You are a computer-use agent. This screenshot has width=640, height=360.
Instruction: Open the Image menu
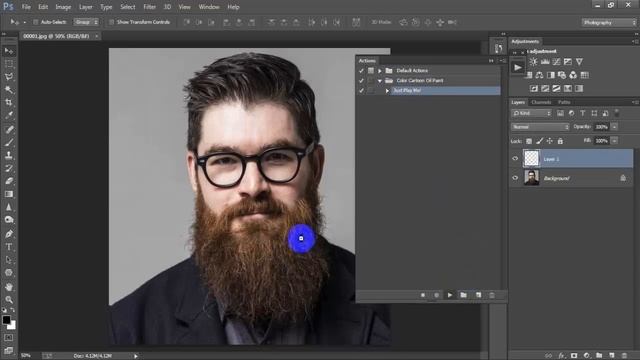click(63, 7)
